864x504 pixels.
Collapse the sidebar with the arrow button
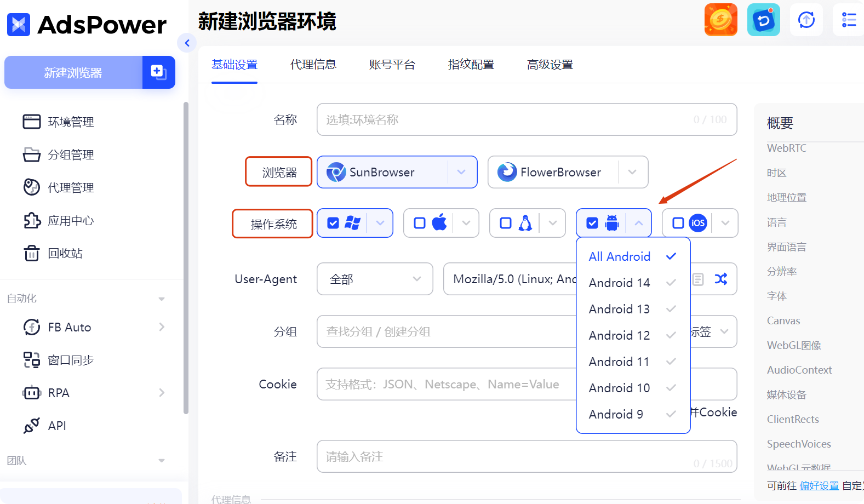click(187, 43)
